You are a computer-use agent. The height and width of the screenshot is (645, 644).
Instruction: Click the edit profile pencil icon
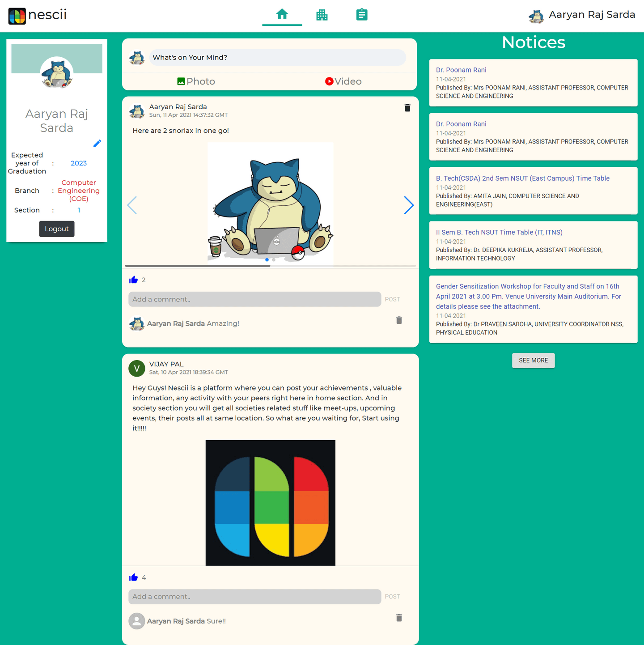coord(97,143)
